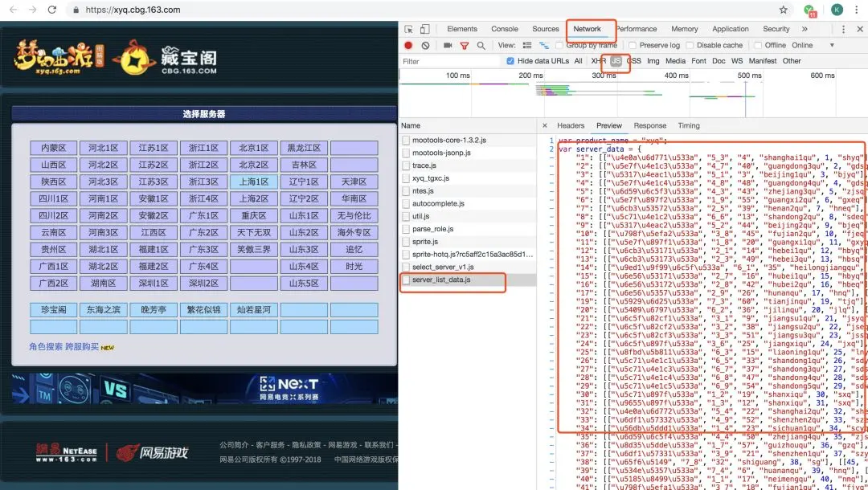Activate the inspect element picker
The height and width of the screenshot is (490, 868).
408,29
